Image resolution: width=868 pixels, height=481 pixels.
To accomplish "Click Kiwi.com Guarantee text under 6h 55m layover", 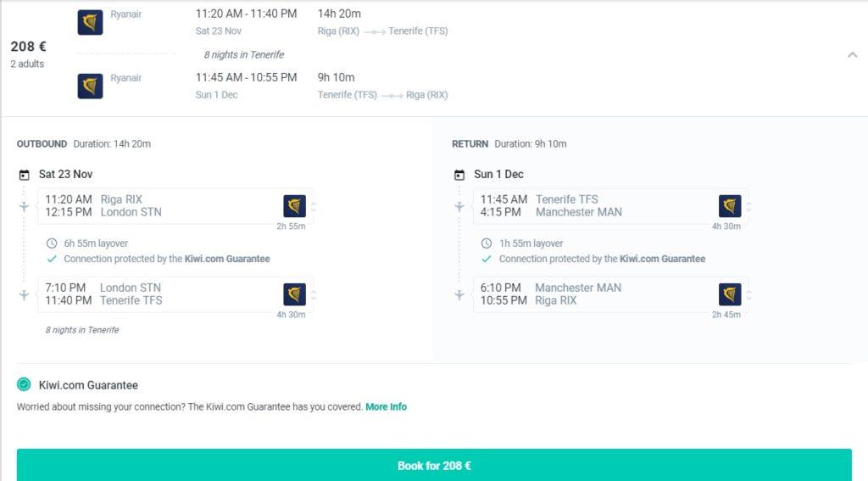I will pos(226,259).
